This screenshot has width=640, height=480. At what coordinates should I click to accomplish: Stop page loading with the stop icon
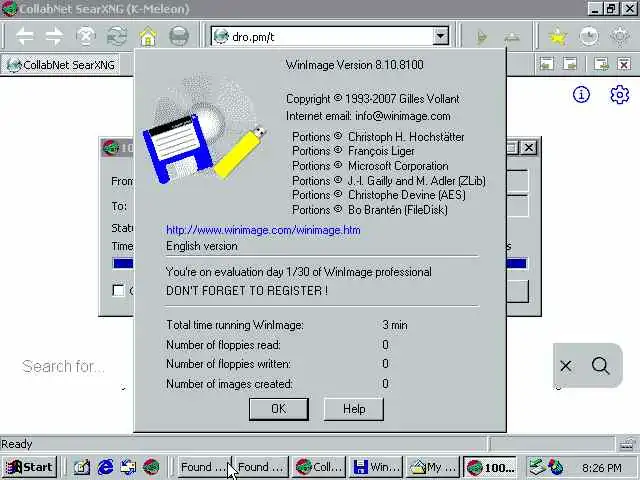pyautogui.click(x=86, y=37)
